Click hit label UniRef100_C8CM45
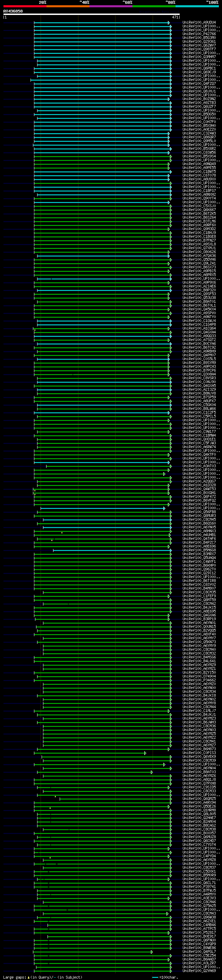The height and width of the screenshot is (980, 222). click(x=199, y=520)
